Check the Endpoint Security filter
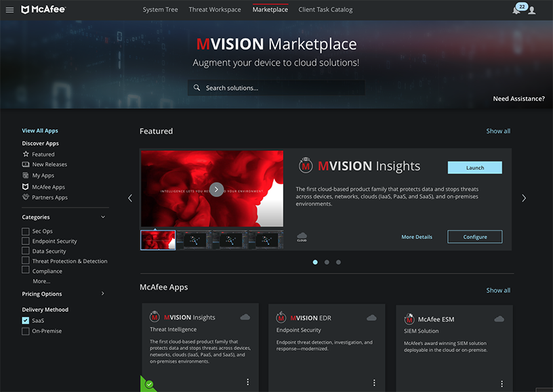Screen dimensions: 553x392 [x=24, y=240]
